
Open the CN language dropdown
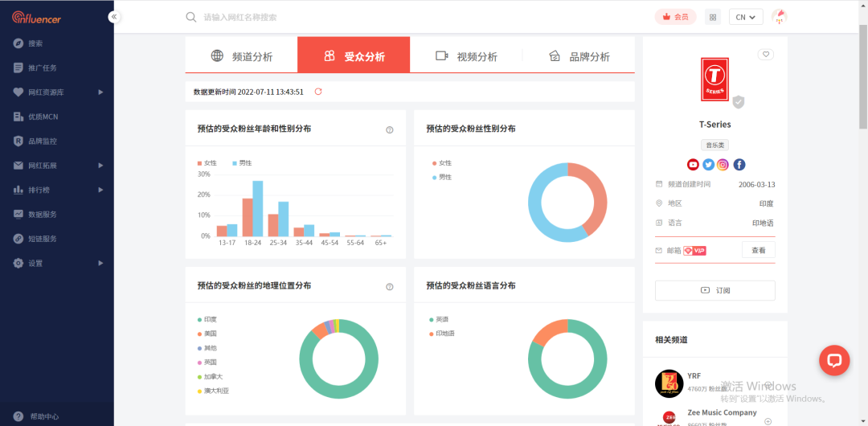pos(746,17)
